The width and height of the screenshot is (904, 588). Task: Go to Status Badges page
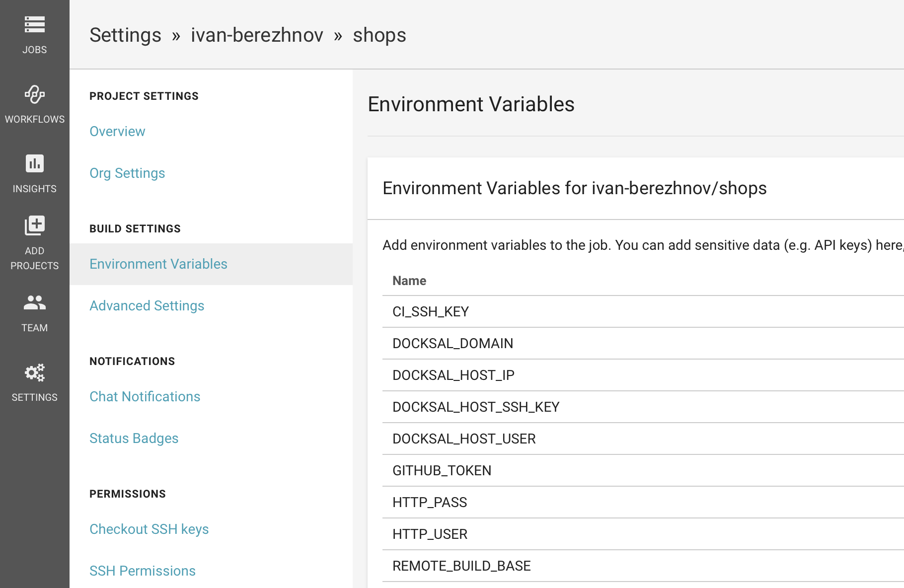pyautogui.click(x=134, y=438)
